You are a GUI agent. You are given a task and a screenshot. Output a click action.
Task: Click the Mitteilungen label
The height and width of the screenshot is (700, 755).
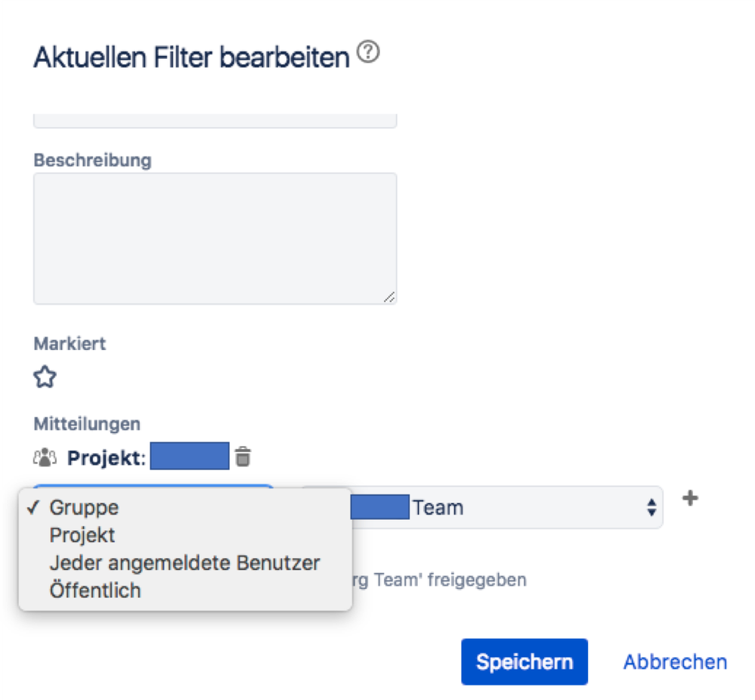click(x=87, y=425)
